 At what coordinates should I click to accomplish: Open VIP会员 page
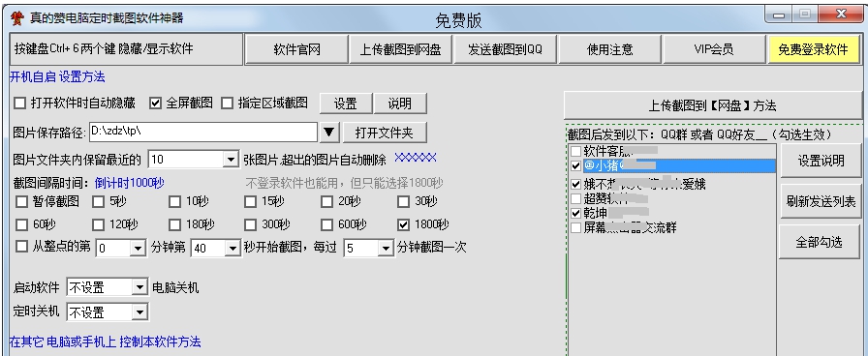714,49
